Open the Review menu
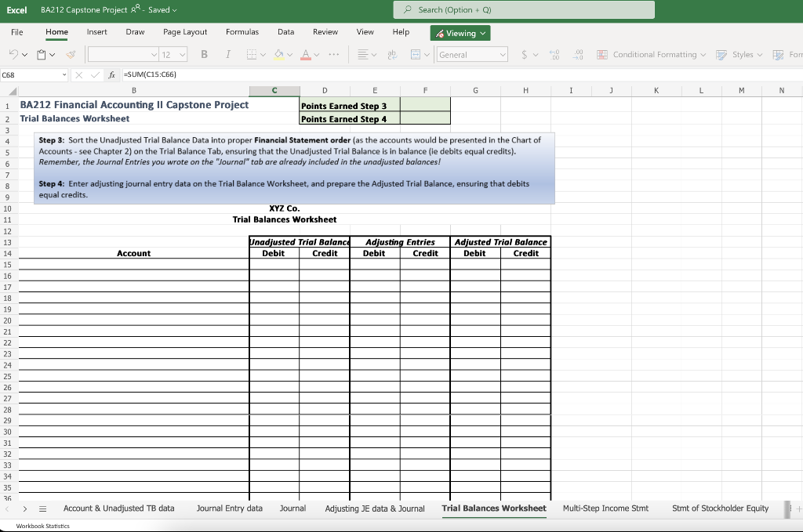 (x=325, y=32)
